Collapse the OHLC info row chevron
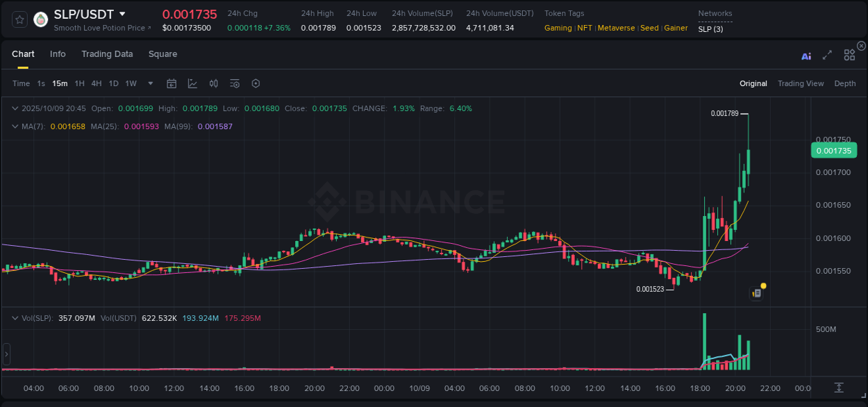 pyautogui.click(x=15, y=108)
